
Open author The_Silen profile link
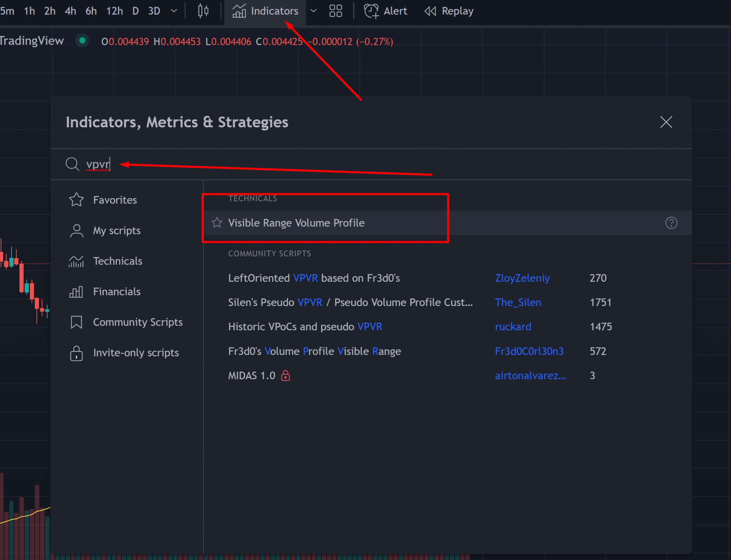click(518, 302)
